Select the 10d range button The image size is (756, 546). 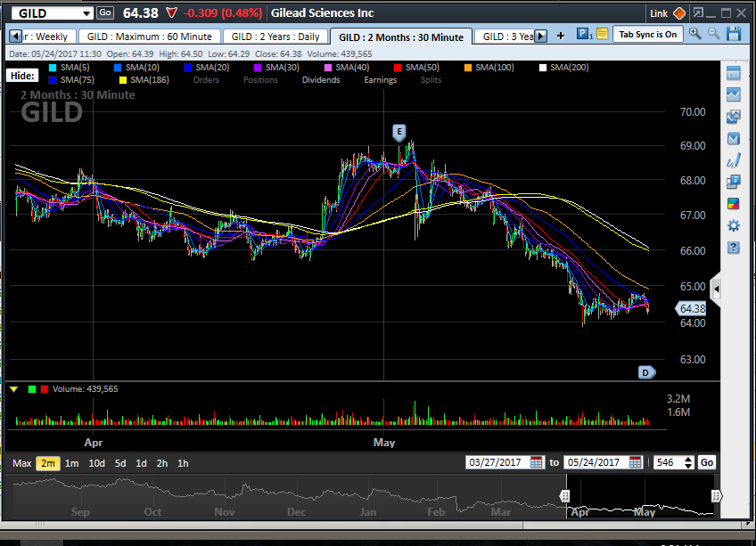click(96, 463)
